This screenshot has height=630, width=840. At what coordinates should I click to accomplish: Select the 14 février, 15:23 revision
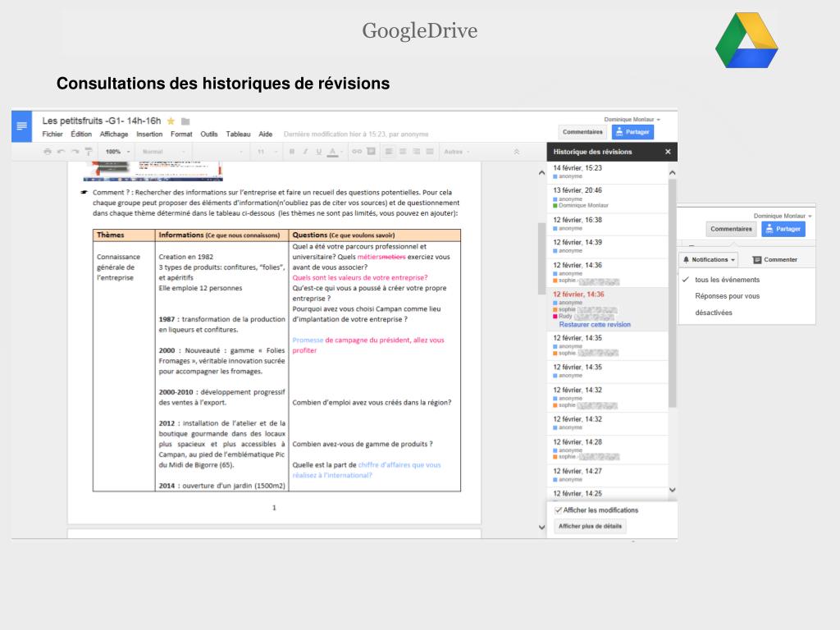click(608, 172)
